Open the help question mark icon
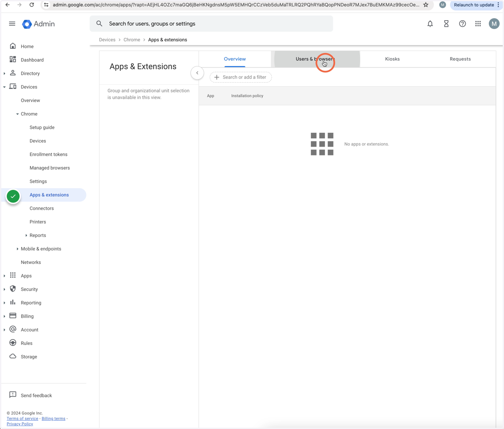Viewport: 504px width, 429px height. (x=462, y=24)
